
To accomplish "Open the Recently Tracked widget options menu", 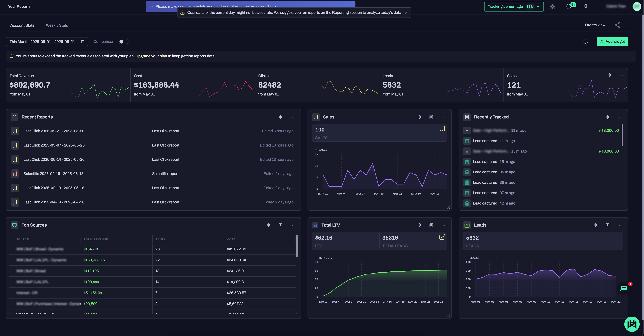I will (x=619, y=117).
